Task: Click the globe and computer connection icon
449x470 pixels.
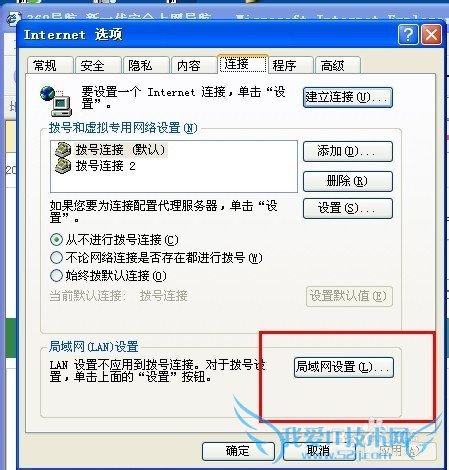Action: (x=56, y=100)
